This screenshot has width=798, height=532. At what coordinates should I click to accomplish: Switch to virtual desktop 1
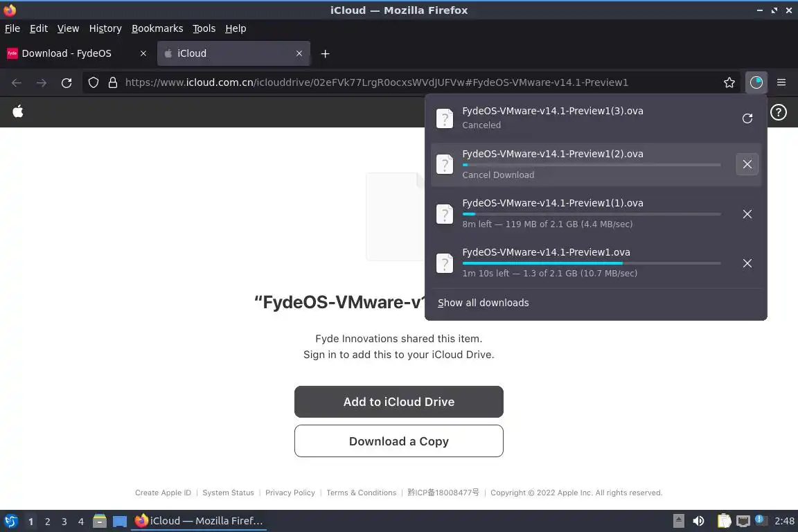pos(30,522)
